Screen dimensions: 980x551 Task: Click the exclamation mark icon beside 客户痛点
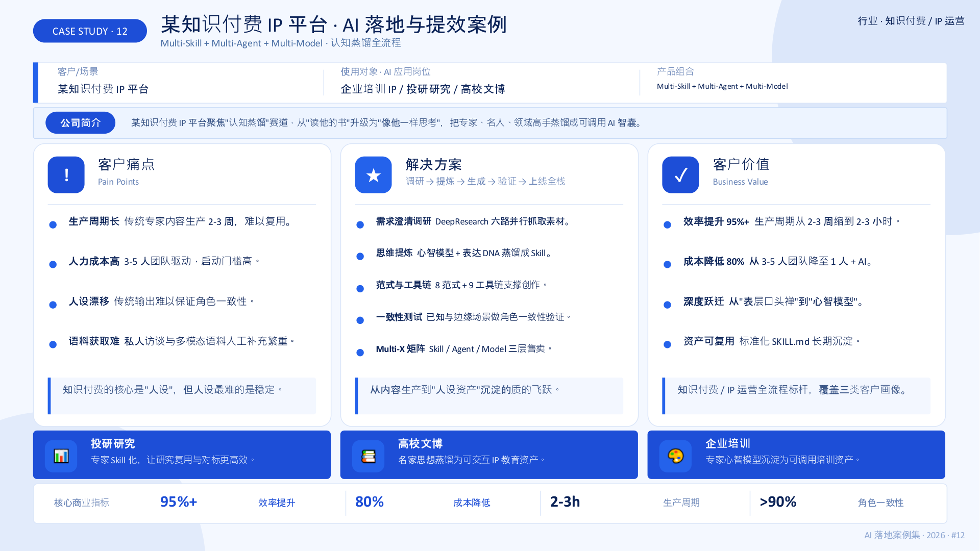(x=66, y=175)
